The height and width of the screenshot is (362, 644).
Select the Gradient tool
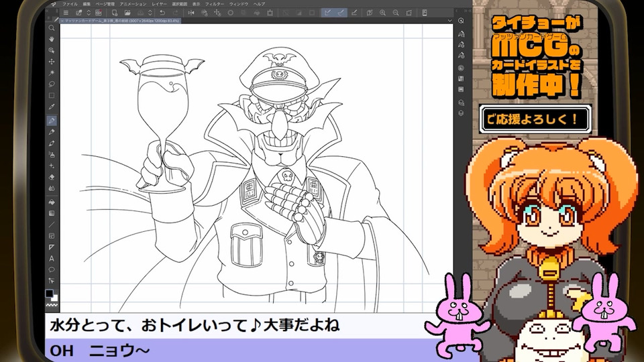(52, 213)
